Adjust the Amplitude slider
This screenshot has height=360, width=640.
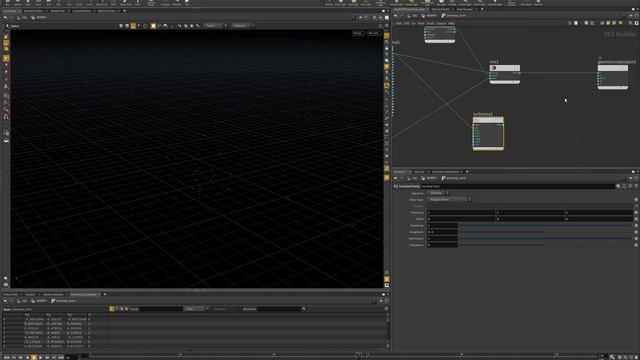(546, 225)
